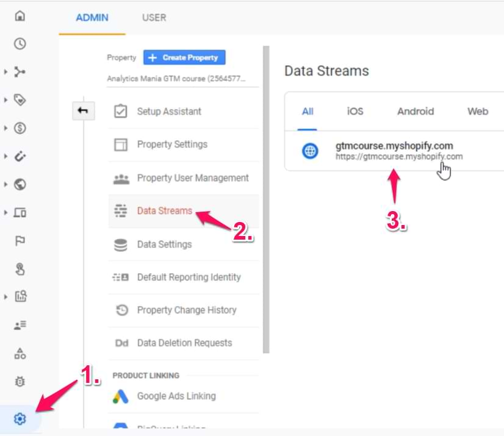Click the Conversions flag icon
The width and height of the screenshot is (504, 436).
click(20, 240)
